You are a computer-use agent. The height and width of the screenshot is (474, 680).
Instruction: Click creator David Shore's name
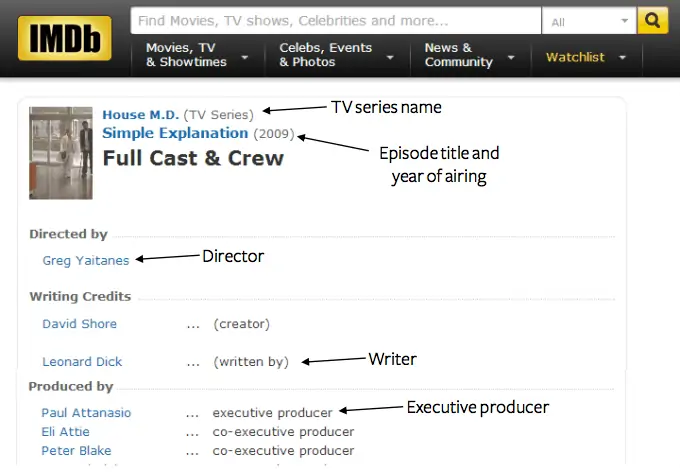pyautogui.click(x=79, y=324)
